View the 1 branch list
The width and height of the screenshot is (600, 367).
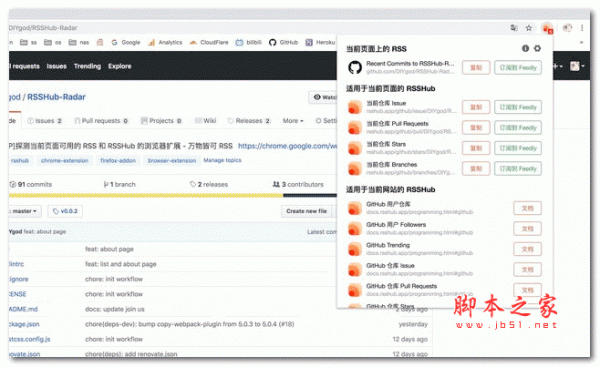pyautogui.click(x=120, y=184)
